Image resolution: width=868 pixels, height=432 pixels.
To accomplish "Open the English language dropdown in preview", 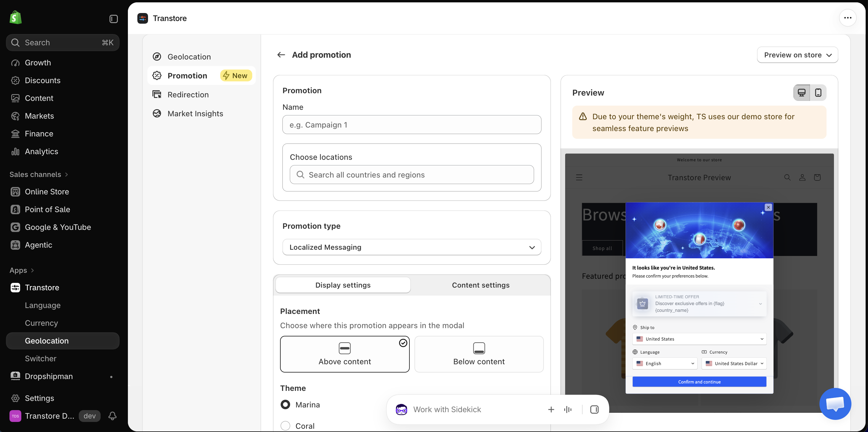I will tap(665, 363).
